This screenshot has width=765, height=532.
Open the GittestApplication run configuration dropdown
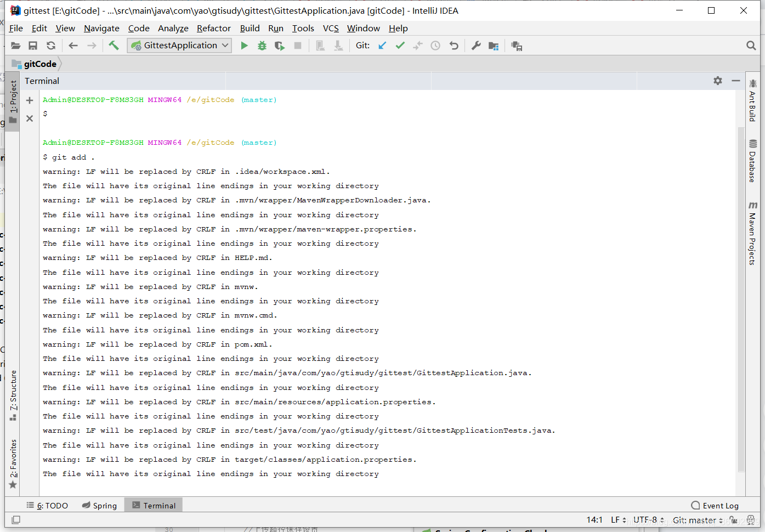pos(179,46)
